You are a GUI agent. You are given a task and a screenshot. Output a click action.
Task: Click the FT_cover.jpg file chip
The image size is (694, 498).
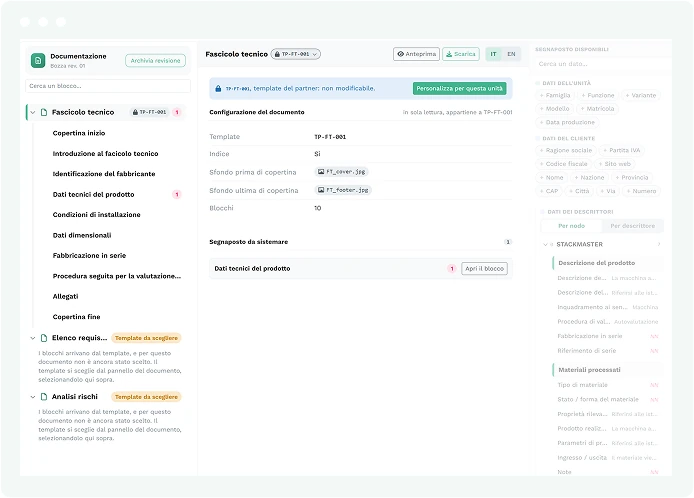click(x=341, y=172)
